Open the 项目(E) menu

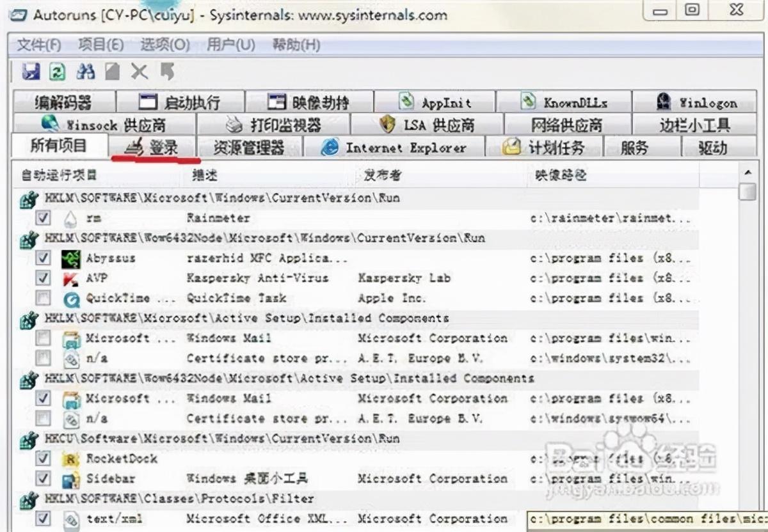point(101,45)
